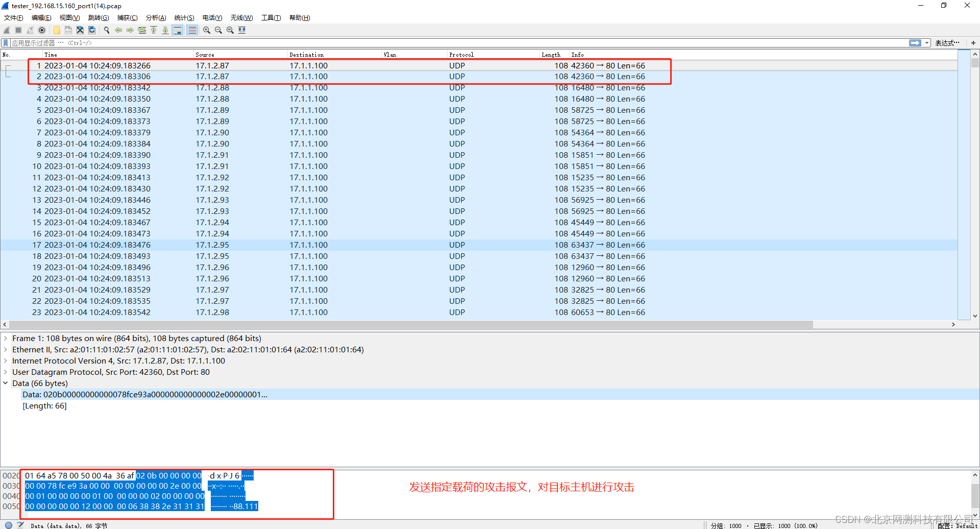Reset text to normal size icon

230,30
